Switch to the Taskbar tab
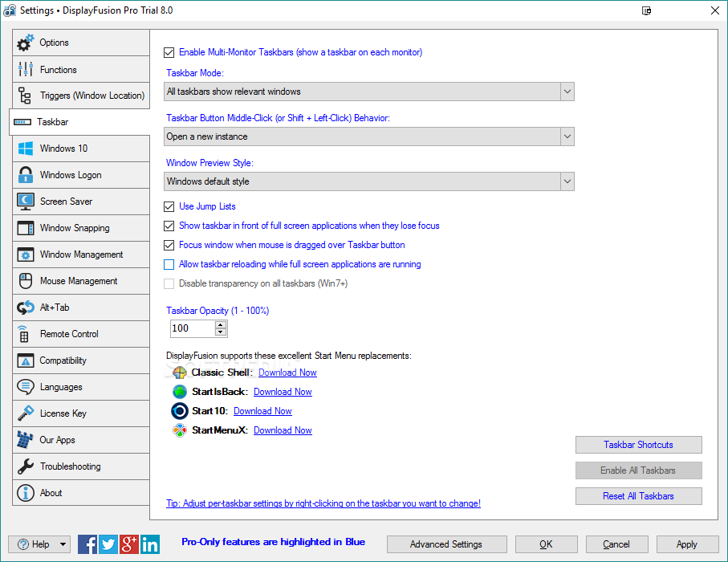This screenshot has width=728, height=562. 79,122
